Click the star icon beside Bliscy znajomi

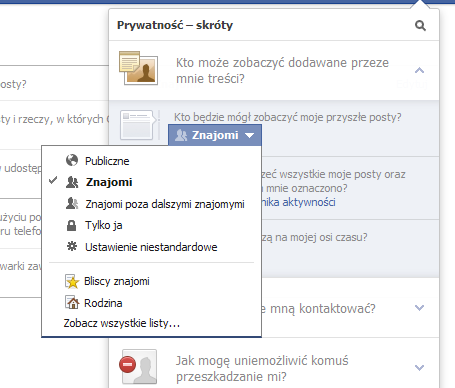tap(72, 281)
